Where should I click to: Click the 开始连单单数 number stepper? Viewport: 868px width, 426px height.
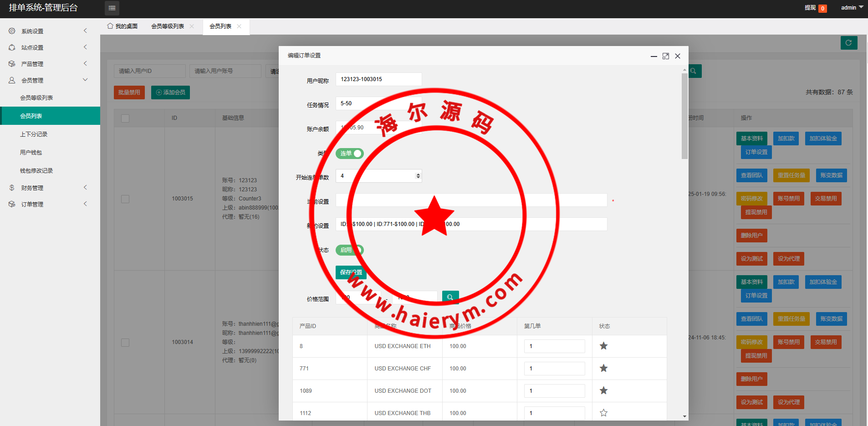(x=418, y=176)
